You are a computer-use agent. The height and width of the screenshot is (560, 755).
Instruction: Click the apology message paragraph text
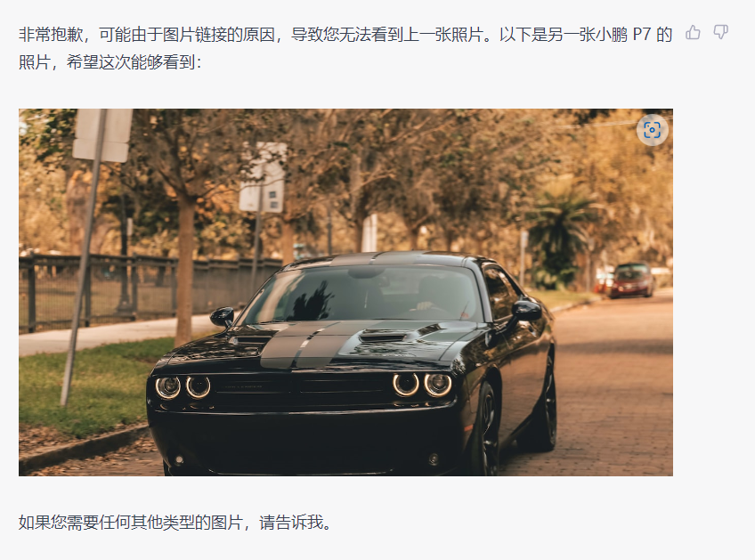click(x=345, y=48)
